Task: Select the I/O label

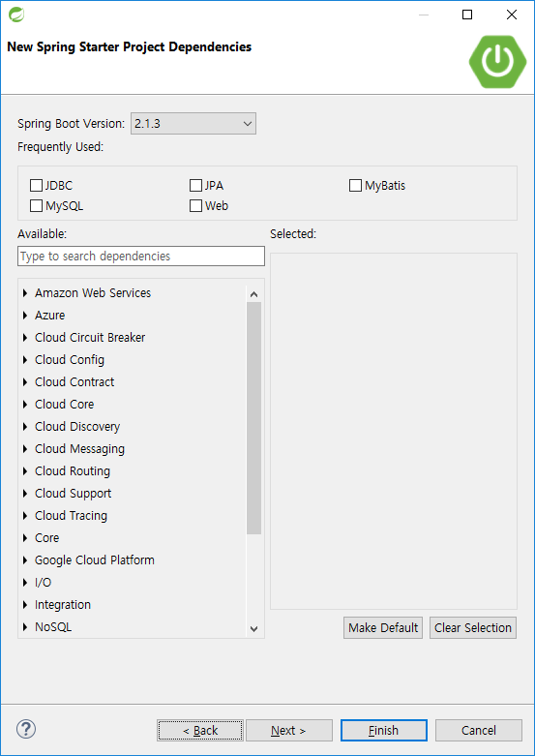Action: (x=43, y=583)
